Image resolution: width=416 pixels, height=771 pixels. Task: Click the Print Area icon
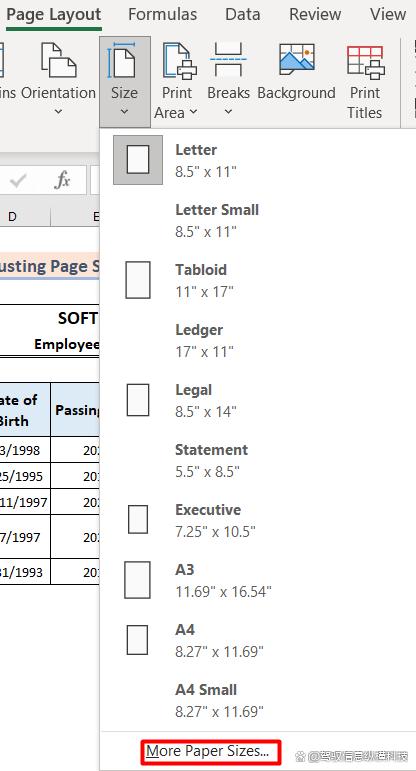click(x=179, y=61)
